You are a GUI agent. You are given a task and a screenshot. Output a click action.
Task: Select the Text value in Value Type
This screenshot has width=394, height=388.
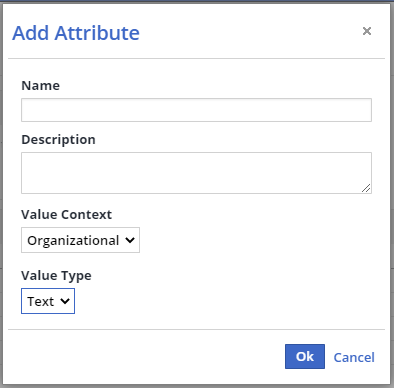pos(41,302)
